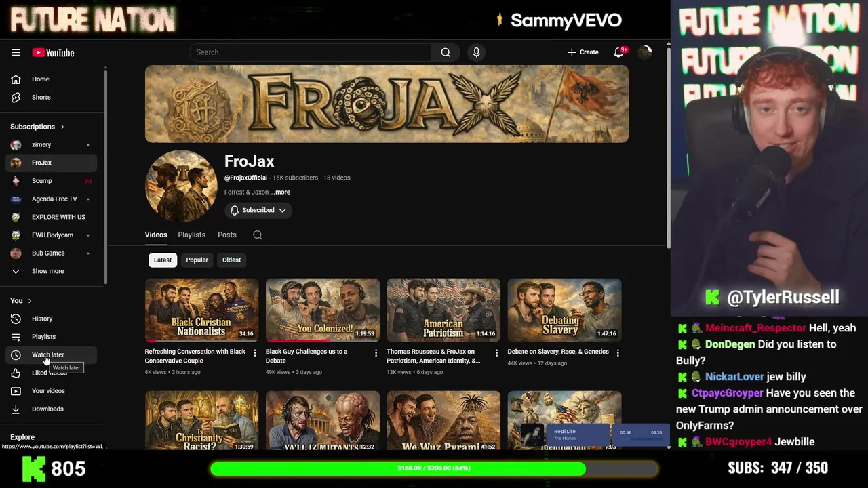Select FroJax in the subscriptions list

[x=52, y=163]
